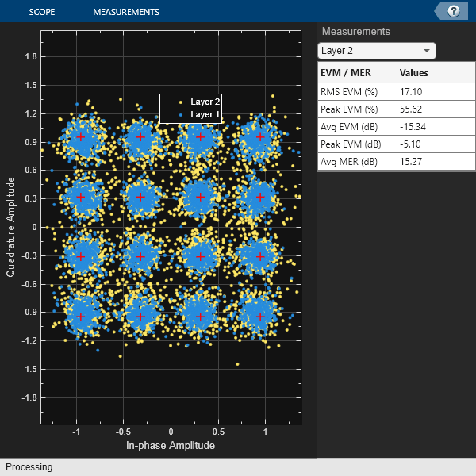
Task: Click the yellow Layer 2 legend marker
Action: click(181, 102)
